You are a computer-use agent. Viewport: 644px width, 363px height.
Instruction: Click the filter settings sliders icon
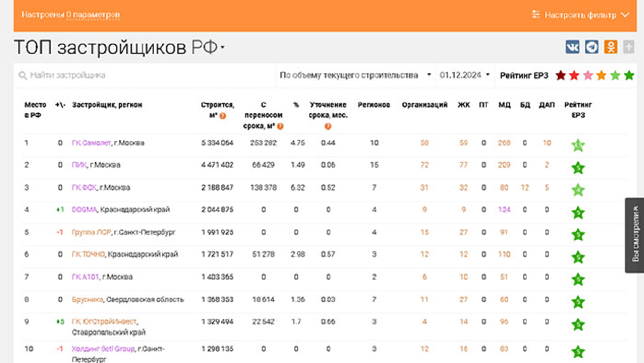click(536, 15)
